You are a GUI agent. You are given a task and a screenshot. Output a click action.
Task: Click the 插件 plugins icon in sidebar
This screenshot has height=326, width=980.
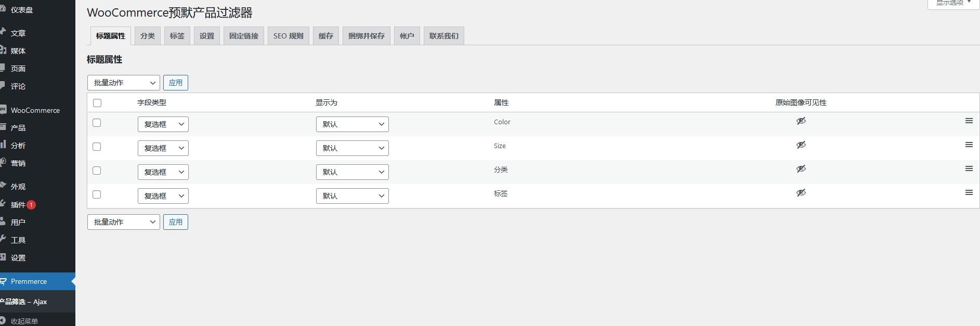point(3,204)
